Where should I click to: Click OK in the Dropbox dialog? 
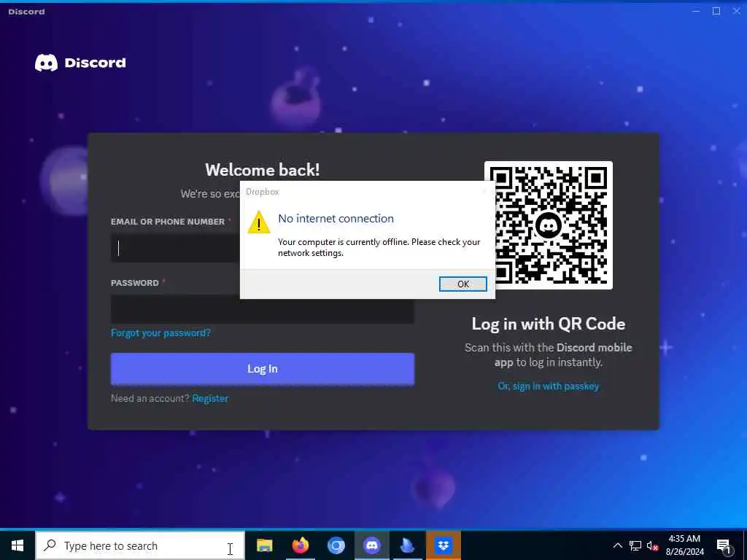tap(462, 284)
